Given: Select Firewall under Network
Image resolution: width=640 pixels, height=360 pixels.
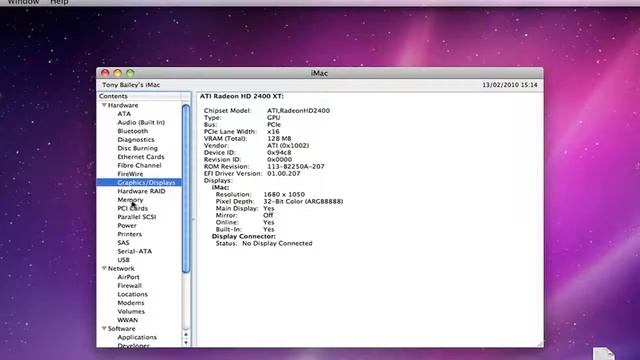Looking at the screenshot, I should [129, 286].
